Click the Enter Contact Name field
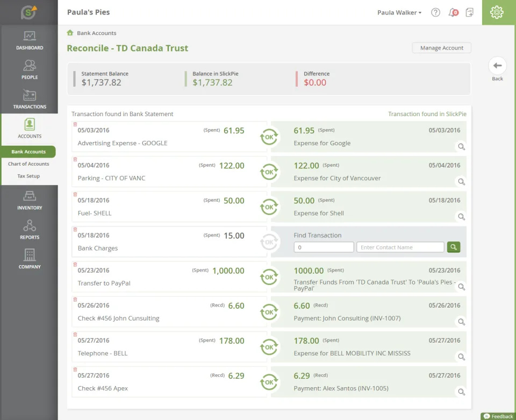The width and height of the screenshot is (516, 420). (400, 247)
